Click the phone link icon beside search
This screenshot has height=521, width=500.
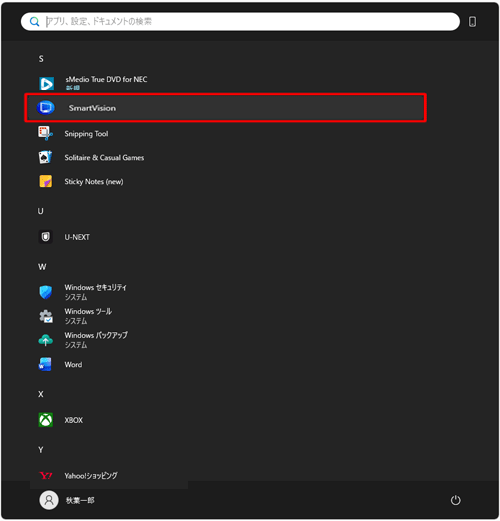tap(472, 22)
